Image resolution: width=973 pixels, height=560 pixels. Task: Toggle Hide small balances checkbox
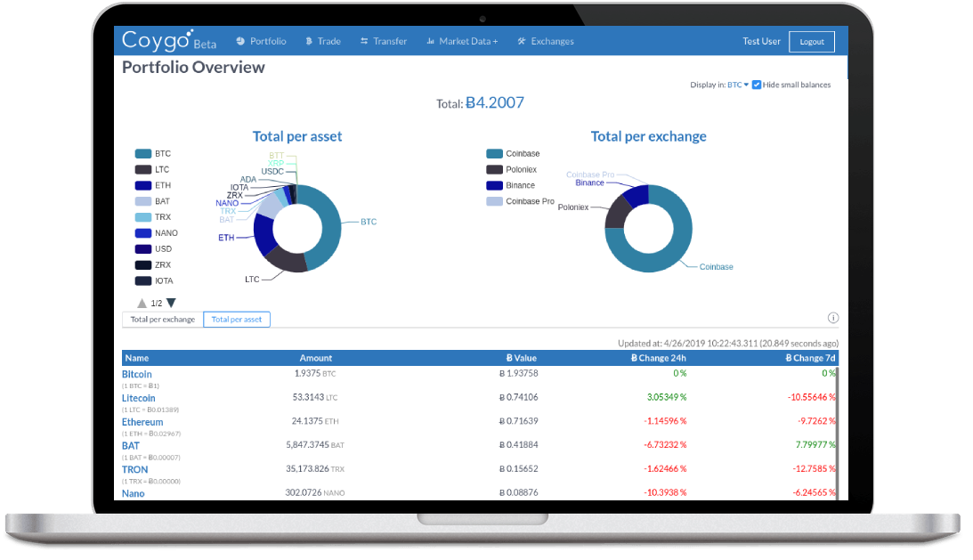pyautogui.click(x=757, y=85)
